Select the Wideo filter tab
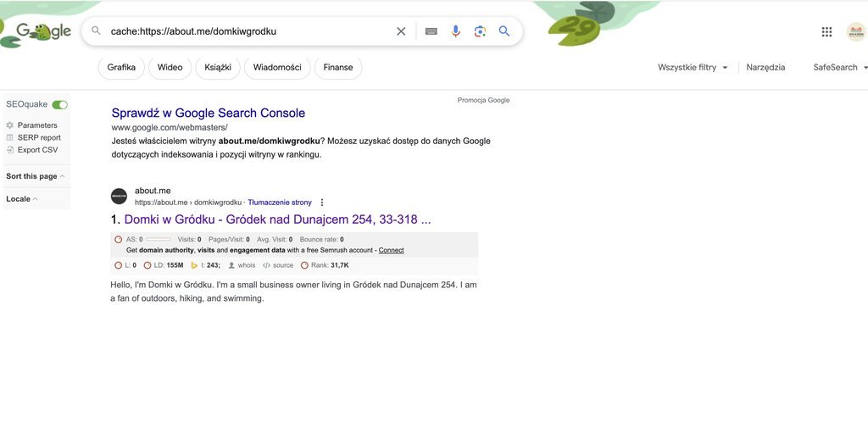This screenshot has height=422, width=868. coord(170,68)
